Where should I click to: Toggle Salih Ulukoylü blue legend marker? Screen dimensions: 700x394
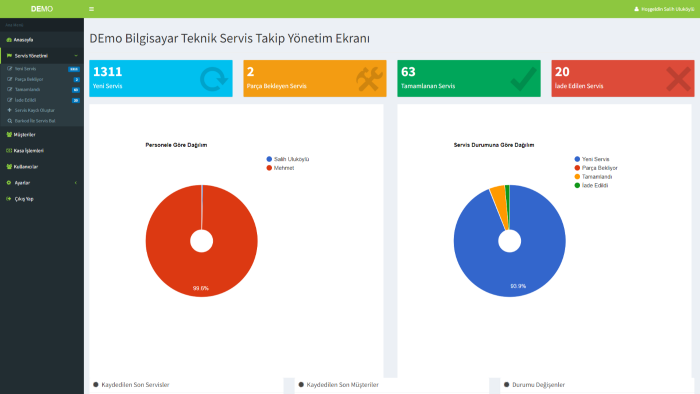click(269, 159)
